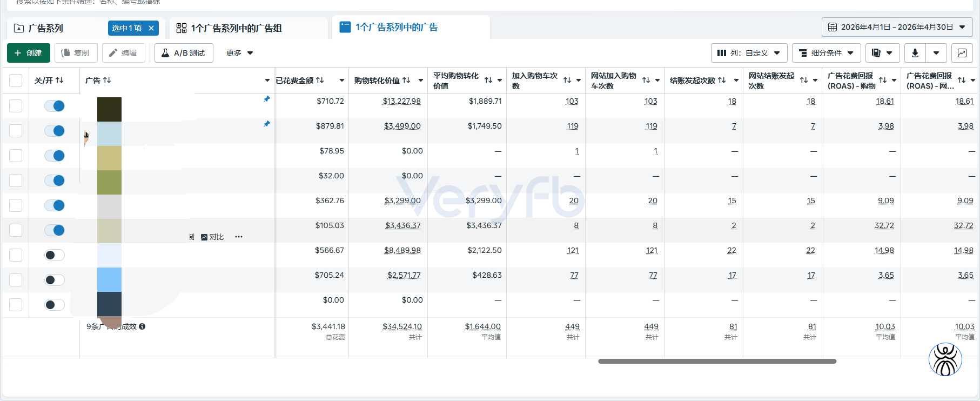Viewport: 980px width, 401px height.
Task: Click the $34,524.10 total purchase value
Action: 402,326
